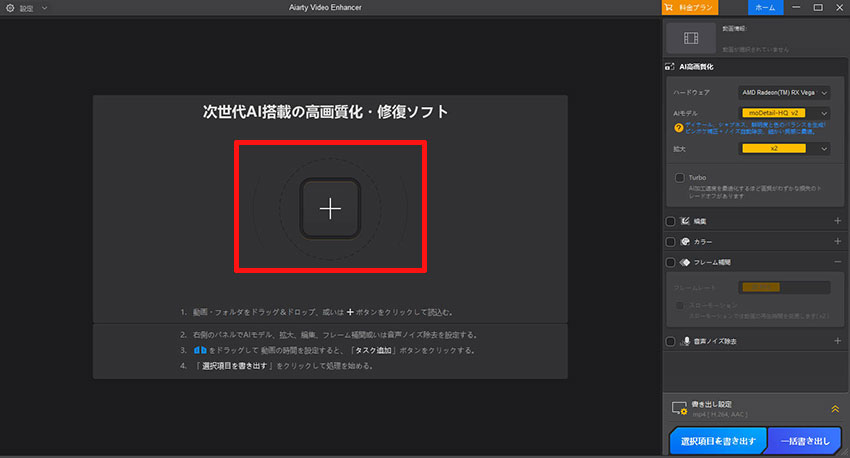The image size is (850, 458).
Task: Click the 書き出し設定 label
Action: click(711, 404)
